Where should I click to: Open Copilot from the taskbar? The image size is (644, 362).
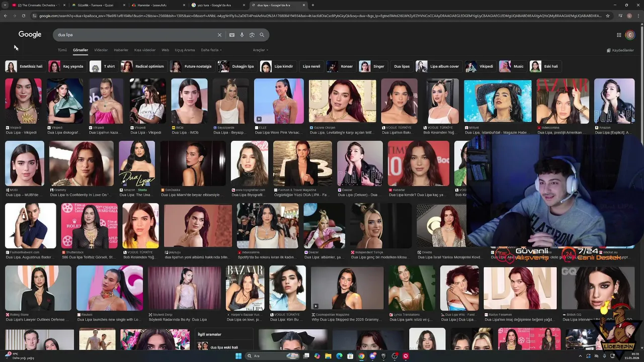(x=317, y=356)
